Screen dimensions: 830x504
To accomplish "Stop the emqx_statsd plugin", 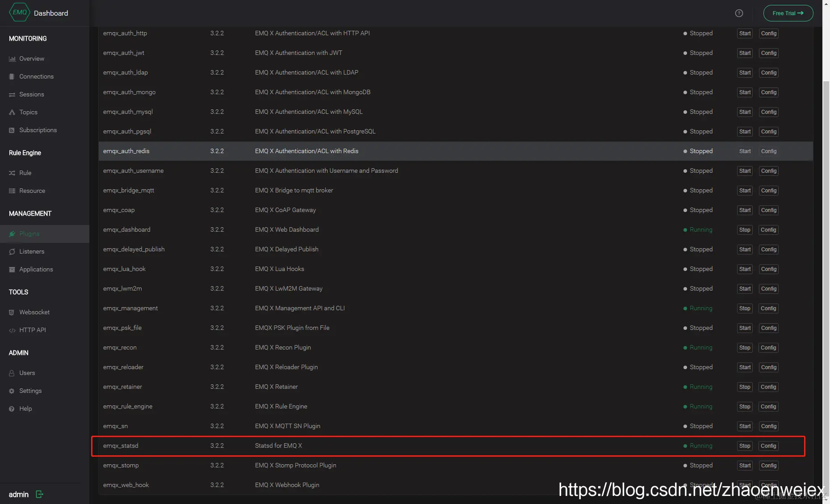I will pos(745,446).
